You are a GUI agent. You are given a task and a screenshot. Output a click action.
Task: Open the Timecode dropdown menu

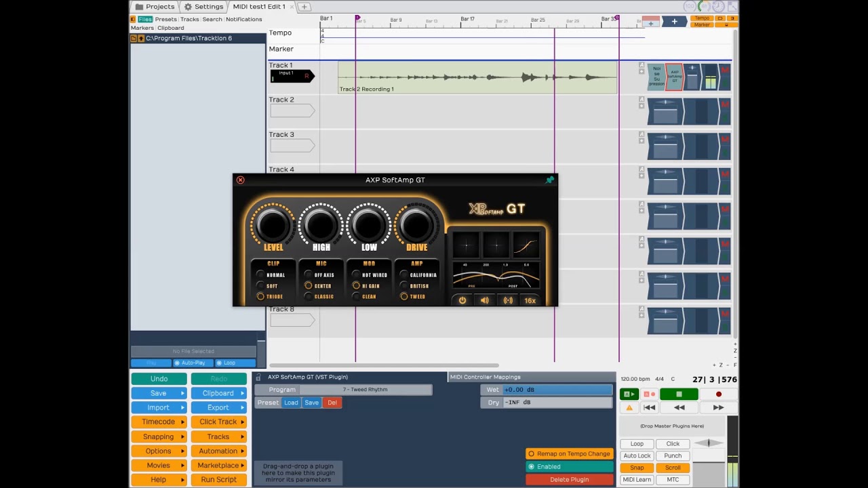pos(159,422)
